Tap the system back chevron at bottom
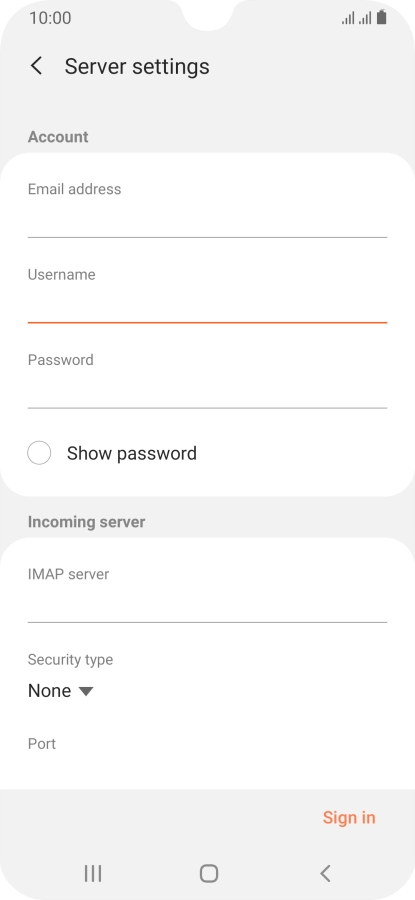Screen dimensions: 415x900 pos(325,873)
